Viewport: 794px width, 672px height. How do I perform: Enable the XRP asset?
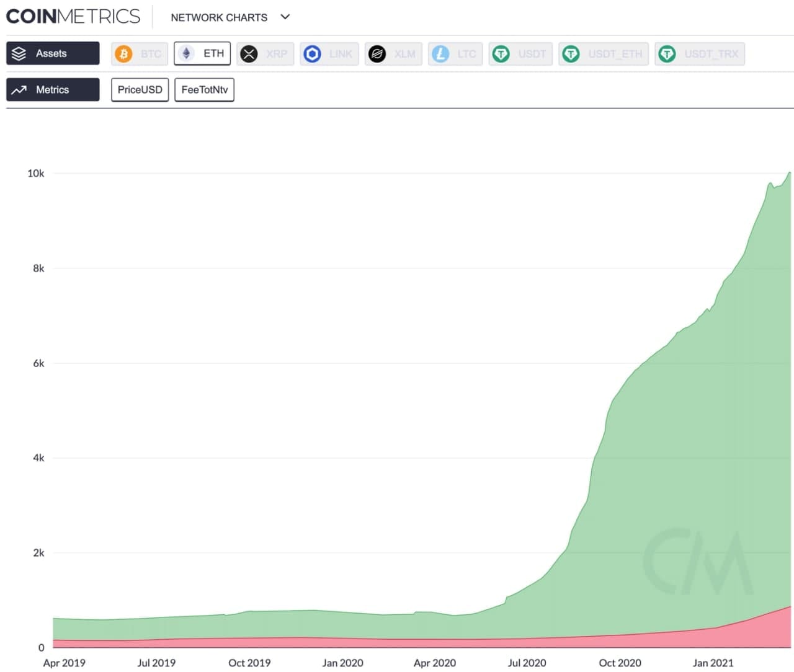pyautogui.click(x=265, y=54)
